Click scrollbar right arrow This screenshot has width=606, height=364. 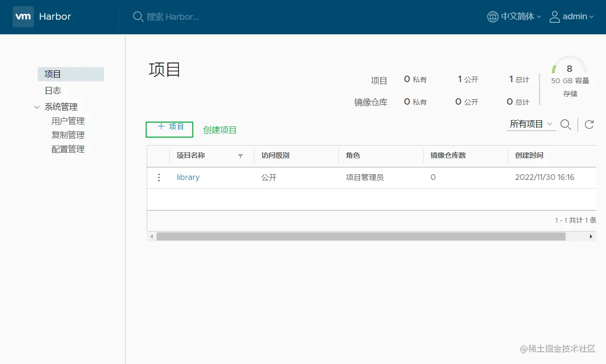591,237
